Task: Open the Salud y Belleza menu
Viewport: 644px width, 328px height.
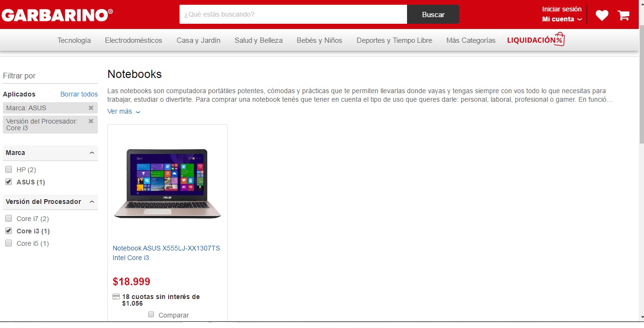Action: tap(258, 40)
